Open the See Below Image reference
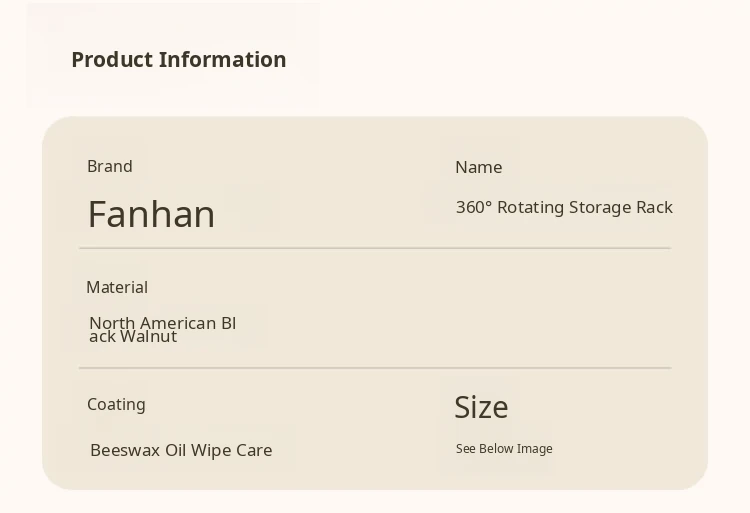This screenshot has height=513, width=750. pyautogui.click(x=504, y=449)
